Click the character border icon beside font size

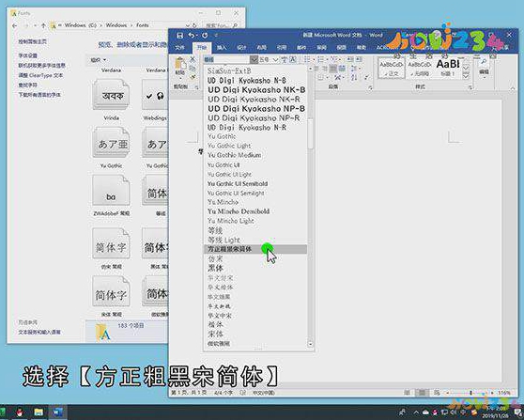click(x=292, y=59)
